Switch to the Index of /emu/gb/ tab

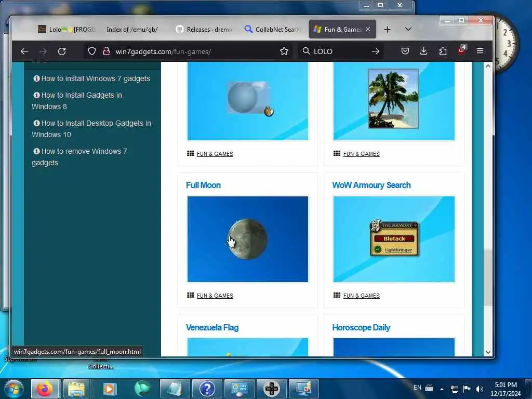[132, 30]
